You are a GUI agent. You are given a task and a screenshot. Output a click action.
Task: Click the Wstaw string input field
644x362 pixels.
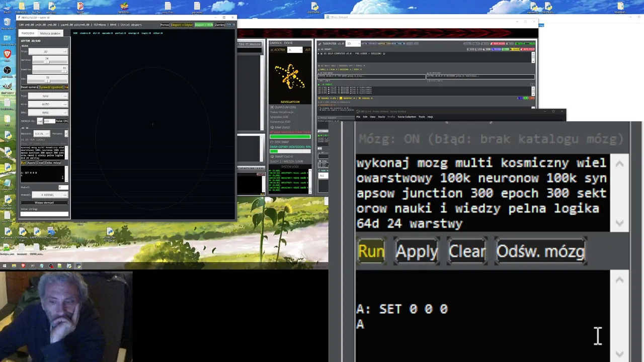44,214
